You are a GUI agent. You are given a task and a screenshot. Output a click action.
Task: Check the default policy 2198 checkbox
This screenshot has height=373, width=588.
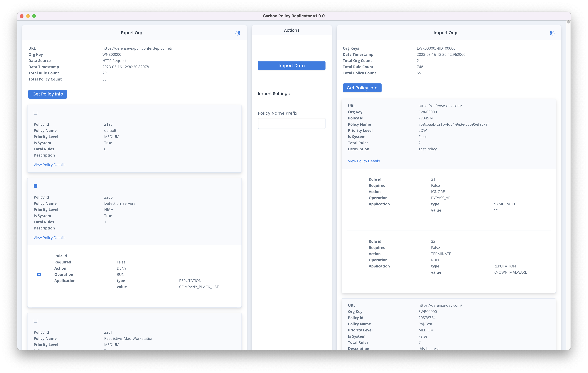(35, 113)
